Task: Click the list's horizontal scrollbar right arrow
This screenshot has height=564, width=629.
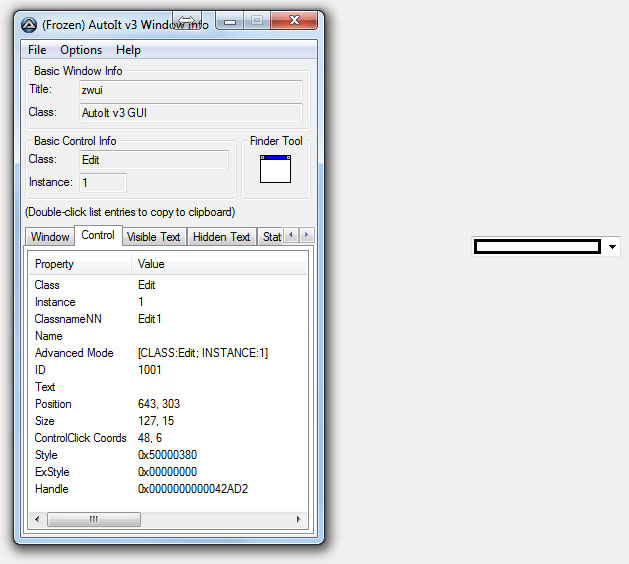Action: pyautogui.click(x=297, y=519)
